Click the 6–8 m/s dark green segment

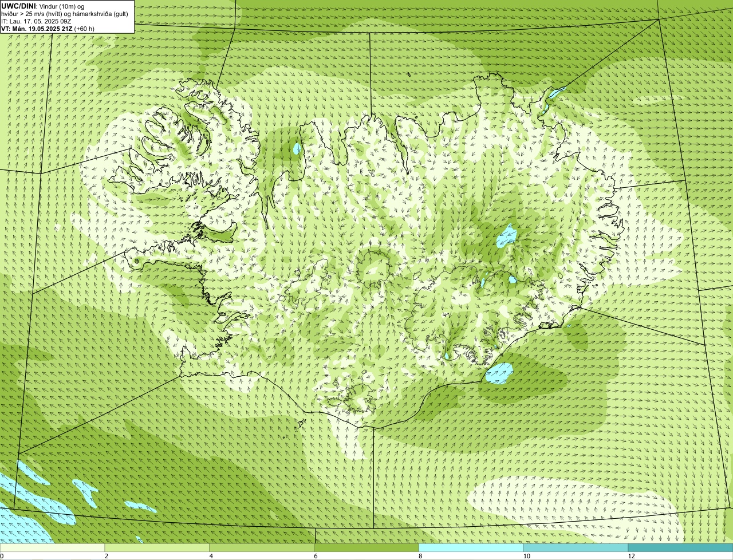click(x=366, y=548)
